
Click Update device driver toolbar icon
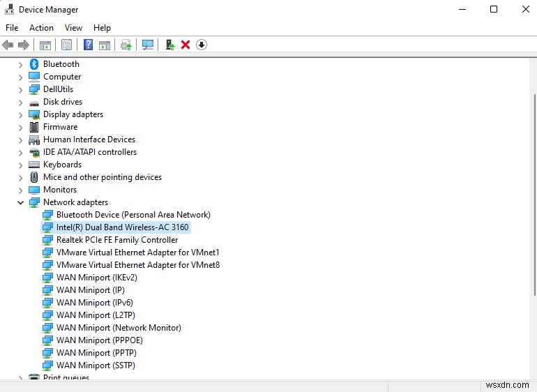[x=126, y=45]
